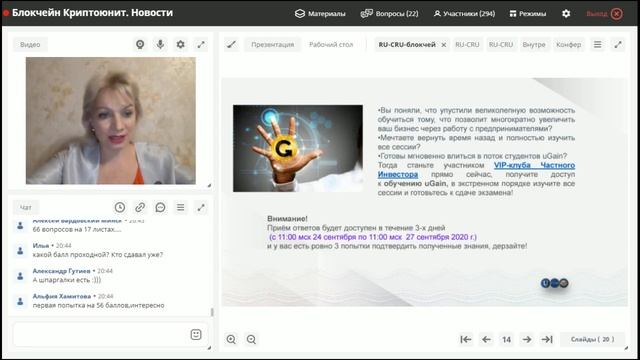Click the presenter video feed
This screenshot has width=640, height=360.
[111, 120]
